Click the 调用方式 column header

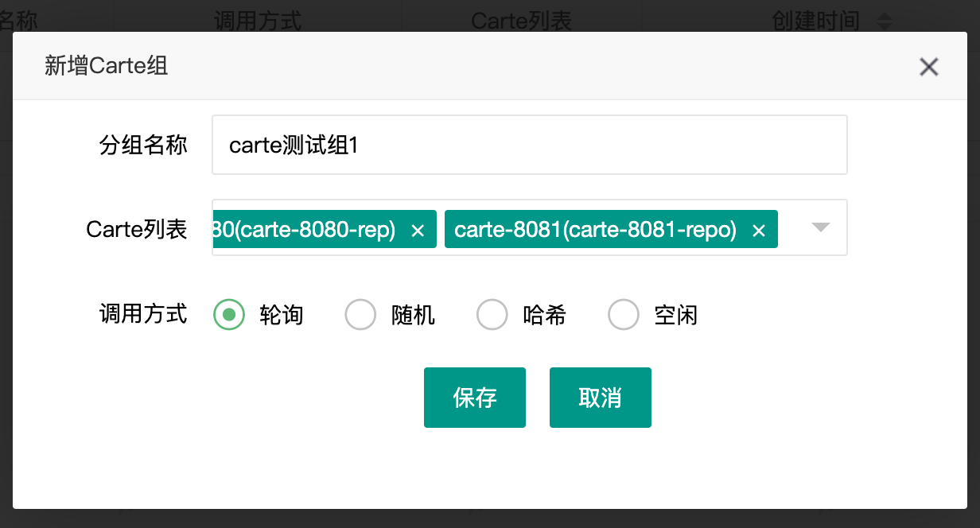pyautogui.click(x=256, y=21)
